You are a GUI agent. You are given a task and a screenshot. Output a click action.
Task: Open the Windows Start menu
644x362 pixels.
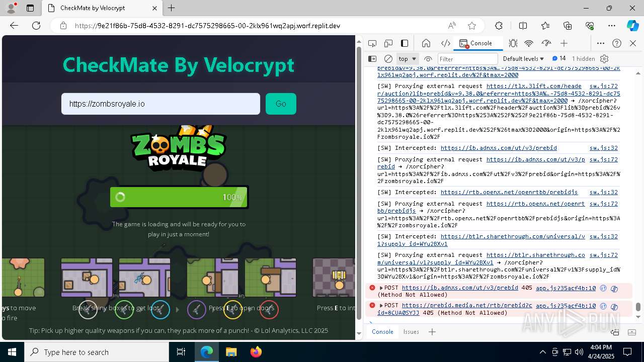[x=12, y=352]
